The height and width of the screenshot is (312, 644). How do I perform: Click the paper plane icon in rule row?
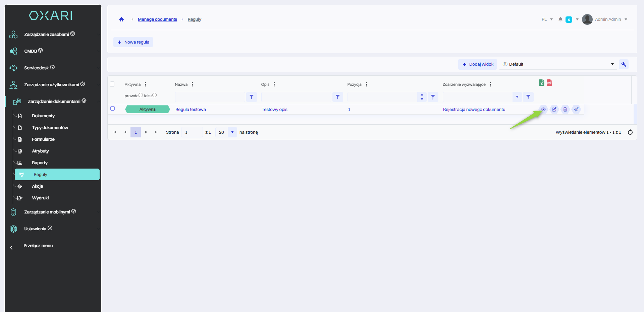tap(576, 109)
